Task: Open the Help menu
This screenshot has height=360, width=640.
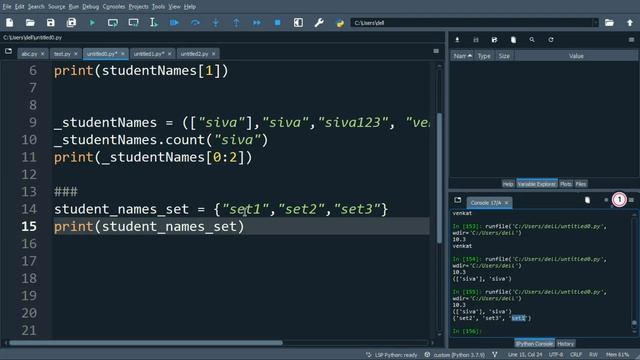Action: click(189, 7)
